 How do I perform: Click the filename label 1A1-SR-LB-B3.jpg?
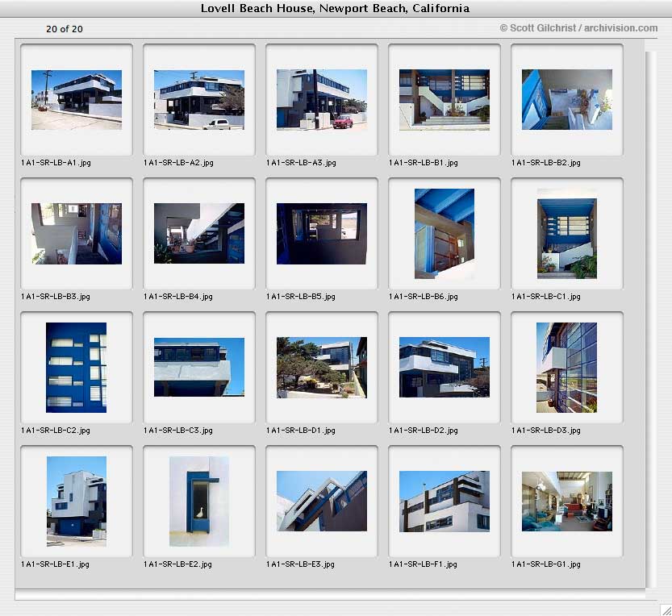[56, 297]
